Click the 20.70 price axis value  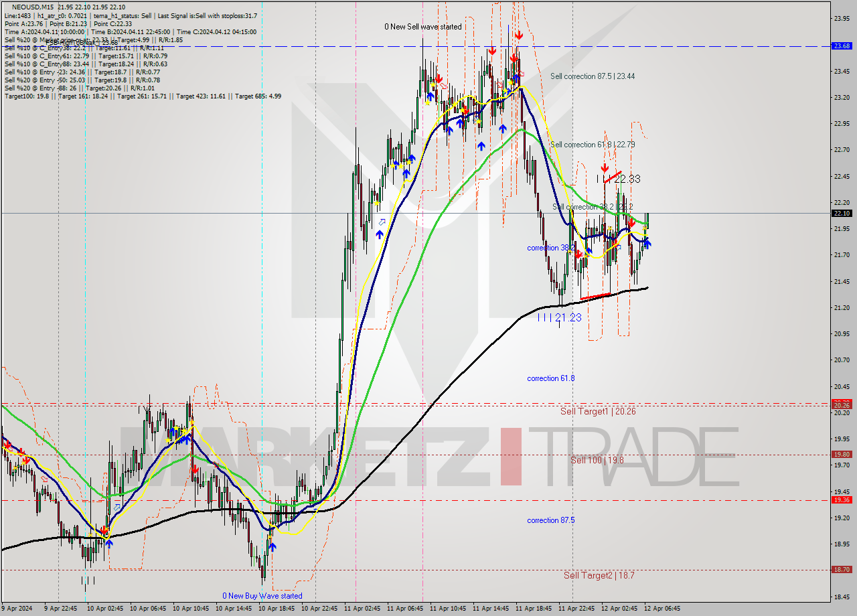(x=842, y=360)
